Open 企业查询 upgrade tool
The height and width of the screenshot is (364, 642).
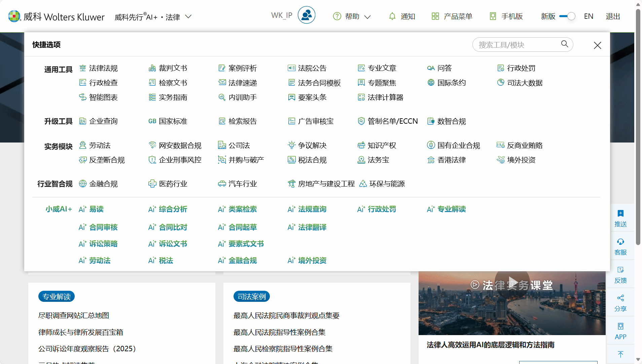click(x=103, y=121)
